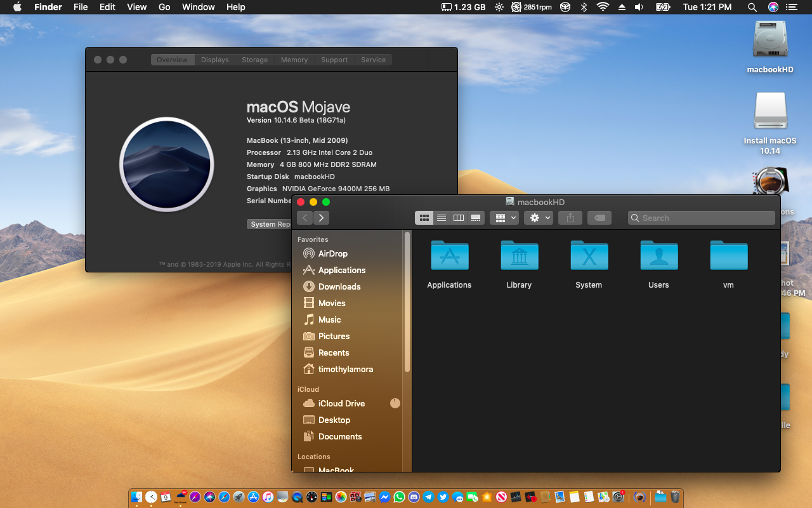Open the System folder icon

[x=589, y=255]
